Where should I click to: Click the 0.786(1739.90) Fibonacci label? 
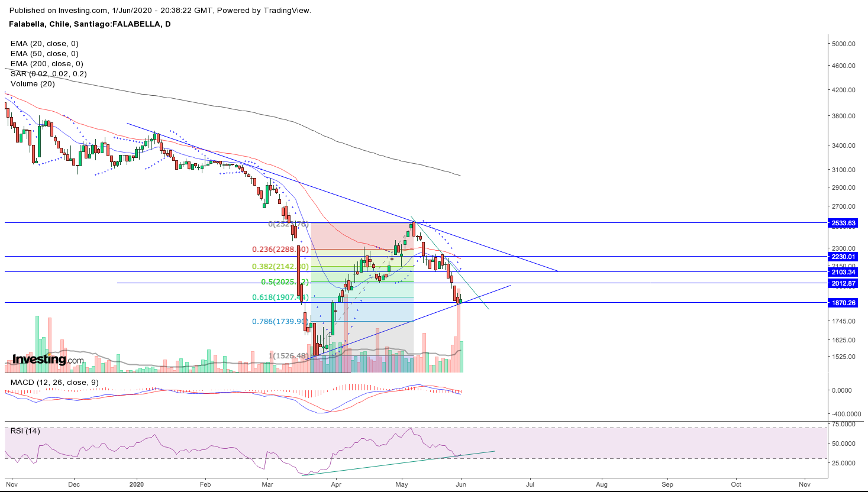280,322
